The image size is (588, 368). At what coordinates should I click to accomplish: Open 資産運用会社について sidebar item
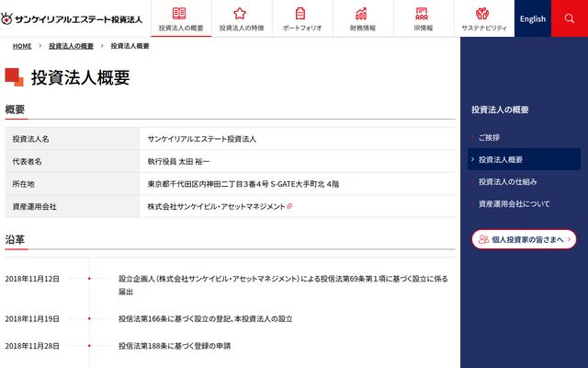pos(514,204)
